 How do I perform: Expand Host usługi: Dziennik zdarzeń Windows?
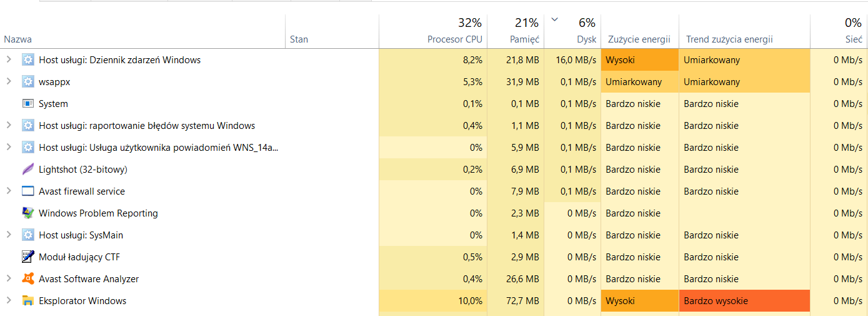pyautogui.click(x=9, y=60)
